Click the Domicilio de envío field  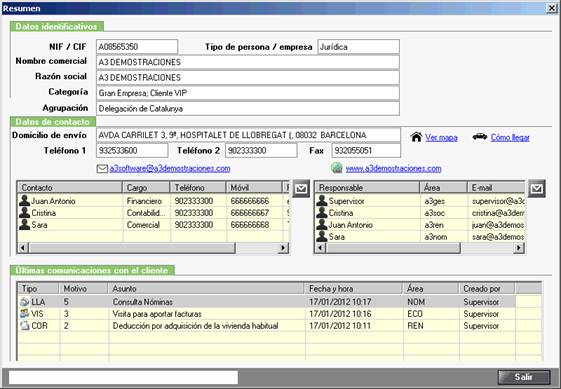click(248, 135)
